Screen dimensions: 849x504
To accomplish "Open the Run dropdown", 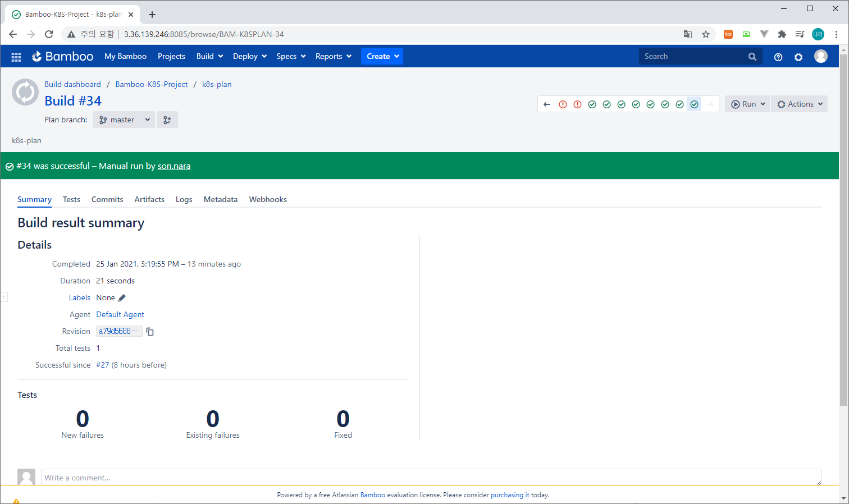I will click(747, 104).
